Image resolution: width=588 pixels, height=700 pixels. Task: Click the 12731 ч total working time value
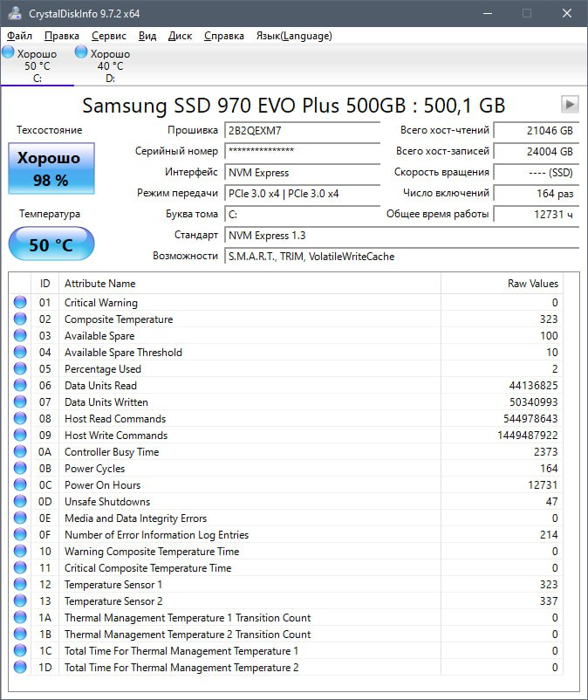(537, 215)
